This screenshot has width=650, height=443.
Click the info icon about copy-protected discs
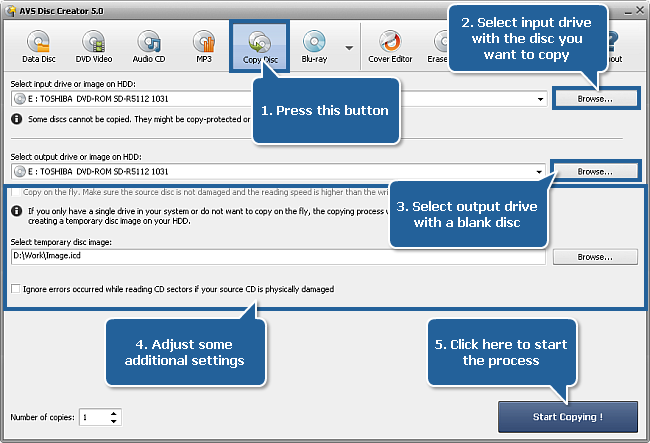tap(17, 119)
